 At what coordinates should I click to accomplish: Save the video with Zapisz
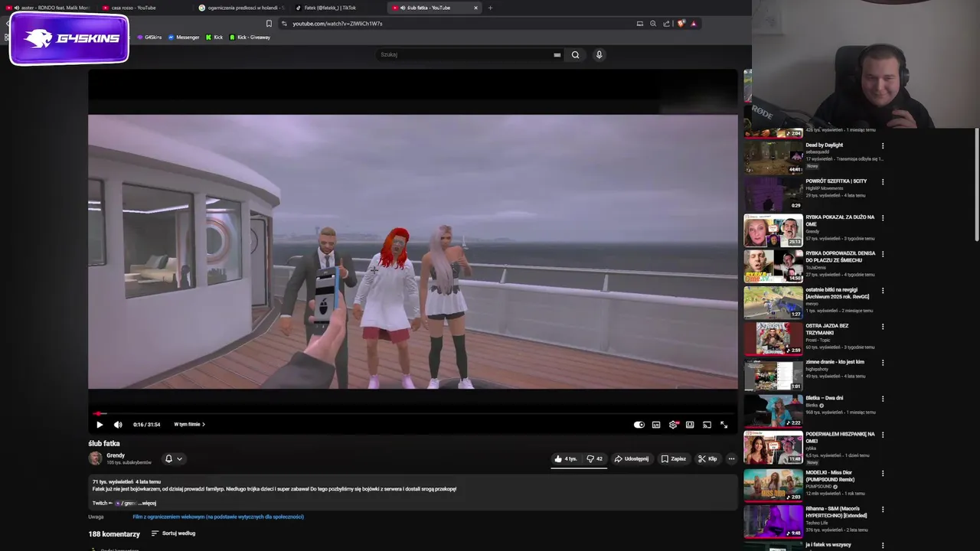[x=674, y=459]
